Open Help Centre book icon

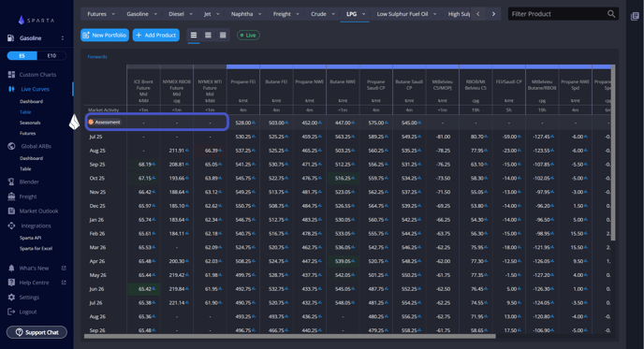point(11,283)
